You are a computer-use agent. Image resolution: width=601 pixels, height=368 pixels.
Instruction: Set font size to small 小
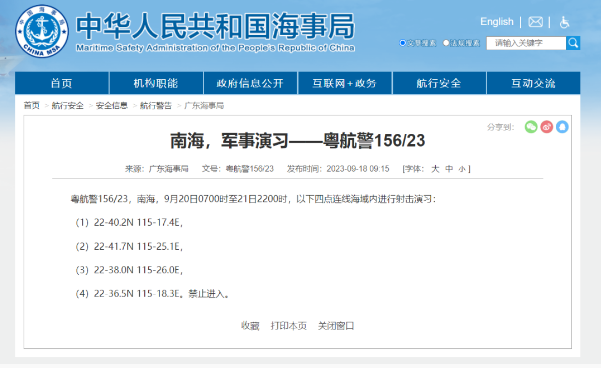pyautogui.click(x=462, y=169)
